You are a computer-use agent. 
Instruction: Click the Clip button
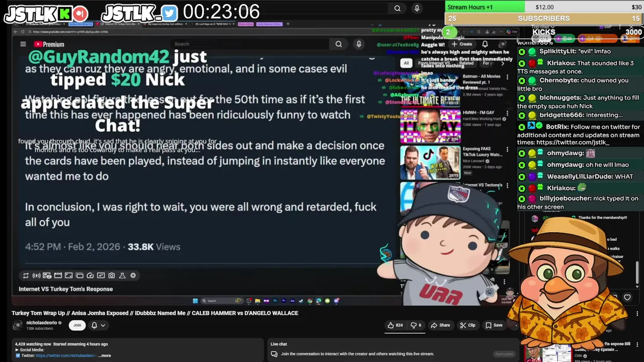[468, 325]
